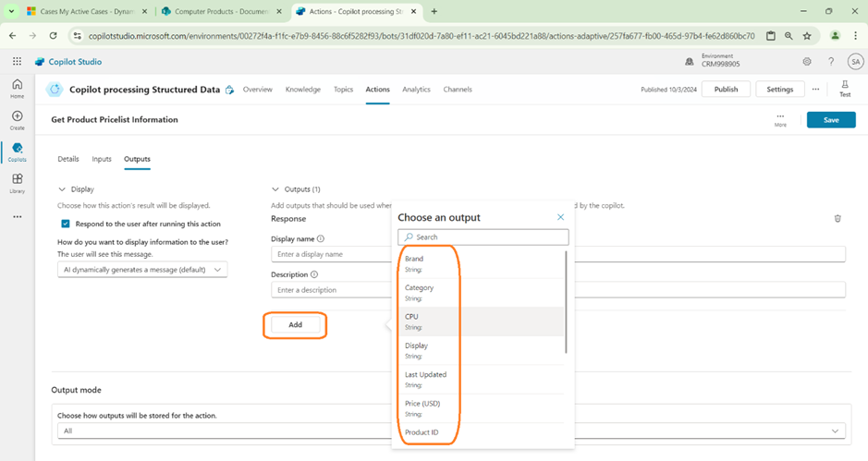Collapse the Display section
The width and height of the screenshot is (868, 461).
click(62, 189)
